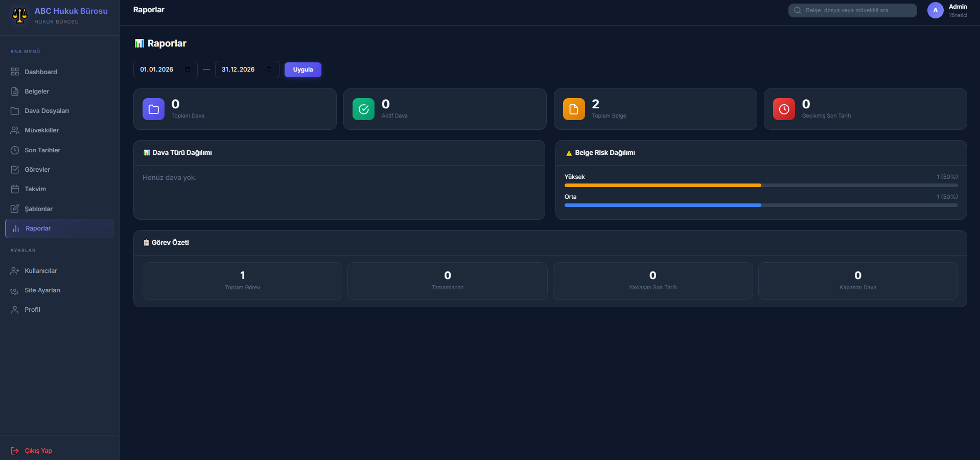Screen dimensions: 980x460
Task: Open Son Tarihler menu item
Action: 59,150
